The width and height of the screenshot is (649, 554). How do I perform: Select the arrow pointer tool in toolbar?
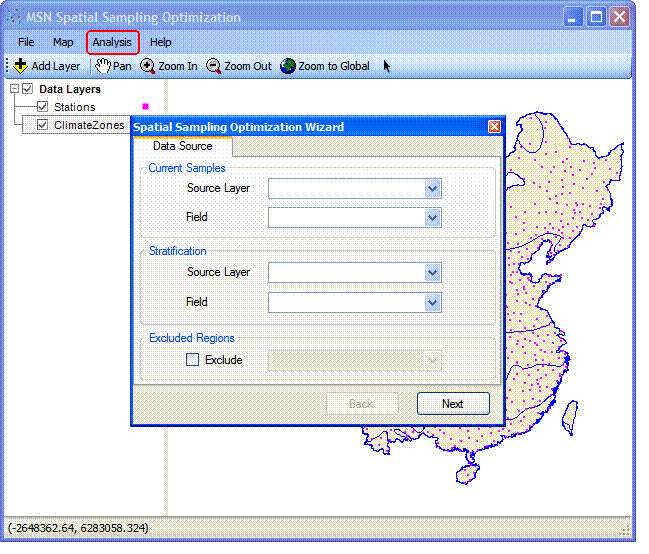click(387, 66)
